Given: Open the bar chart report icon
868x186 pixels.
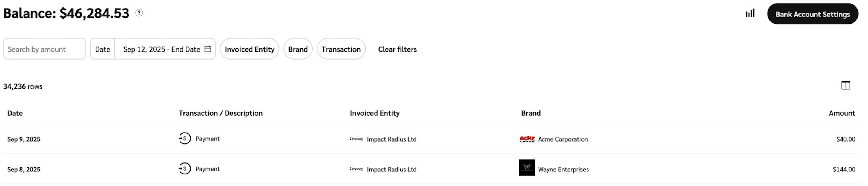Looking at the screenshot, I should tap(750, 13).
